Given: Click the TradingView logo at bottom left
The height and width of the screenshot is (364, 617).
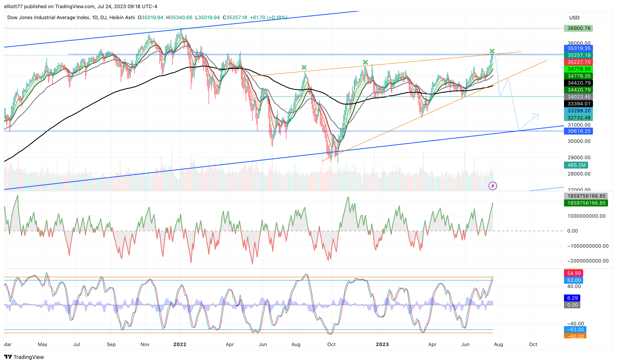Looking at the screenshot, I should point(24,357).
